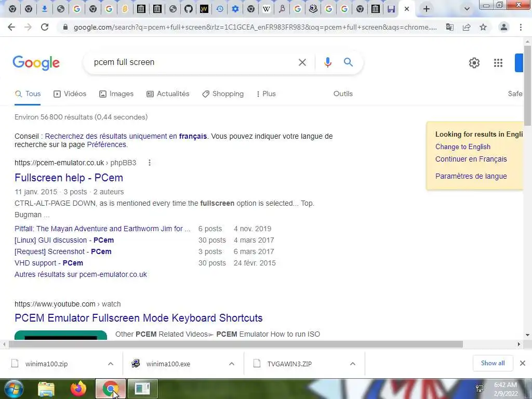Image resolution: width=532 pixels, height=399 pixels.
Task: Open the tab search dropdown chevron
Action: coord(467,9)
